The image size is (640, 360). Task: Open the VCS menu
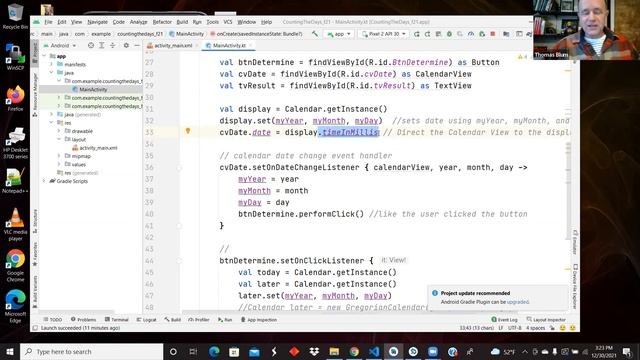pos(228,22)
